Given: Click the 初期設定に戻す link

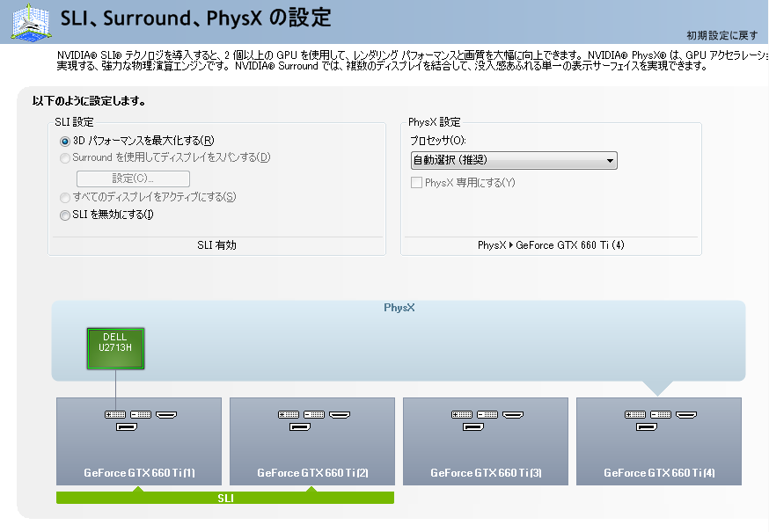Looking at the screenshot, I should click(x=721, y=35).
